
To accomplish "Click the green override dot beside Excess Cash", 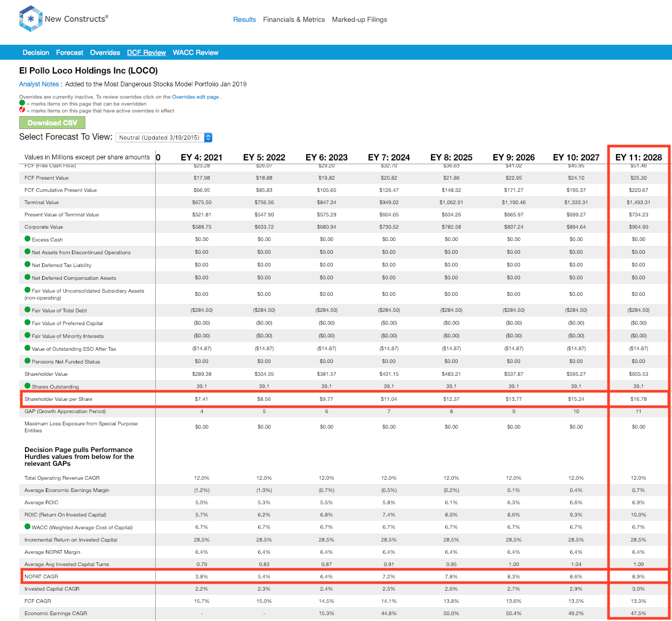I will [x=28, y=239].
